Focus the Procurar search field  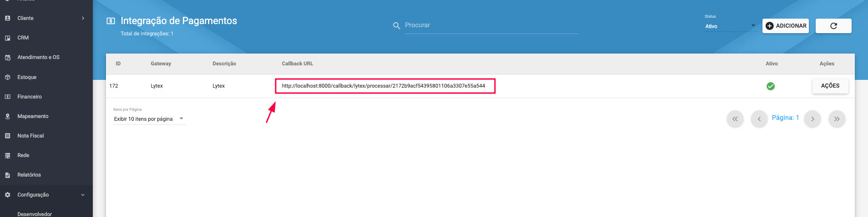click(x=491, y=25)
